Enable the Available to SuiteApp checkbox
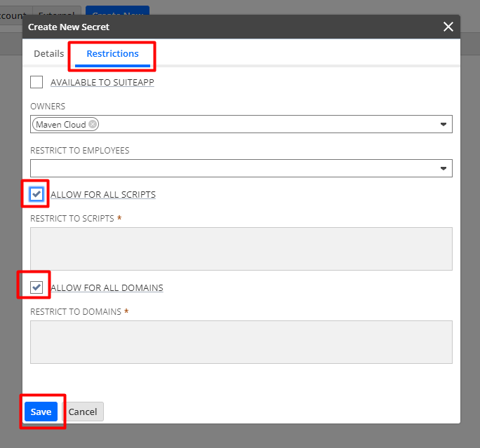The height and width of the screenshot is (448, 480). pos(36,82)
